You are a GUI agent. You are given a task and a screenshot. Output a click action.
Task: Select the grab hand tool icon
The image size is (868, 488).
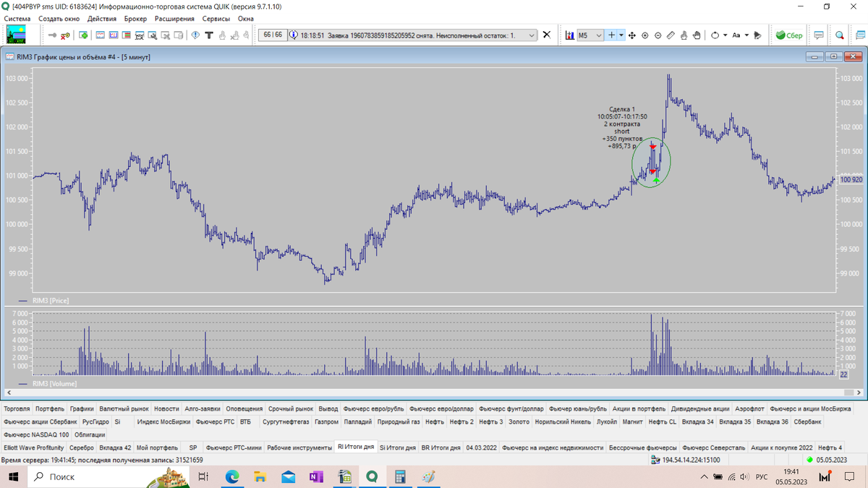coord(697,35)
